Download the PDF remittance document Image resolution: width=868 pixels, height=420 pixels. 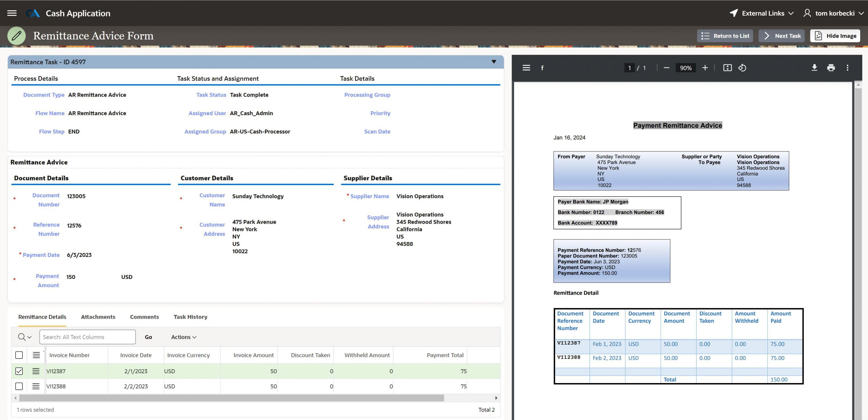tap(814, 68)
